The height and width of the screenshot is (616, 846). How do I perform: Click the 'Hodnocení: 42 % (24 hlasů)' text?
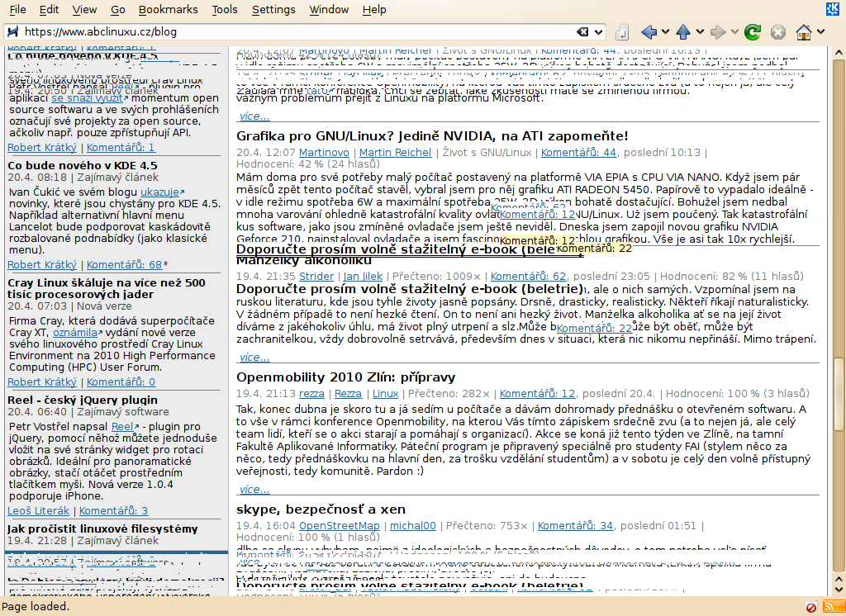308,164
